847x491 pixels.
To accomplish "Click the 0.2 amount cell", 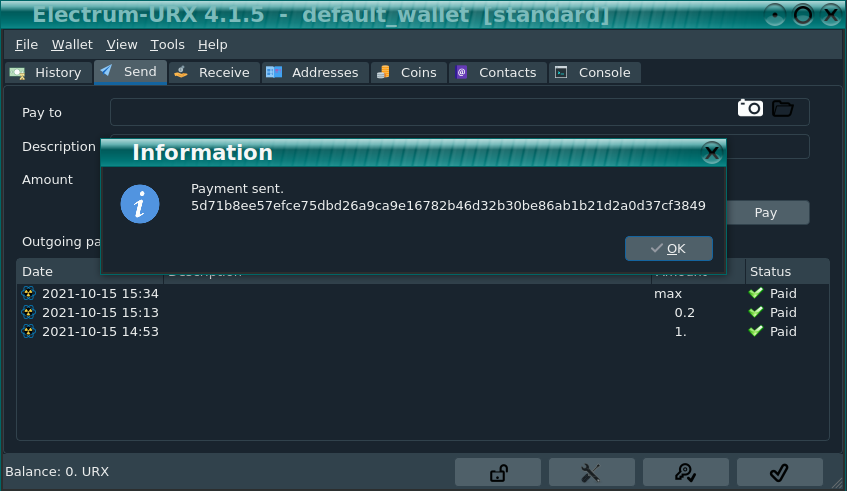I will [684, 313].
